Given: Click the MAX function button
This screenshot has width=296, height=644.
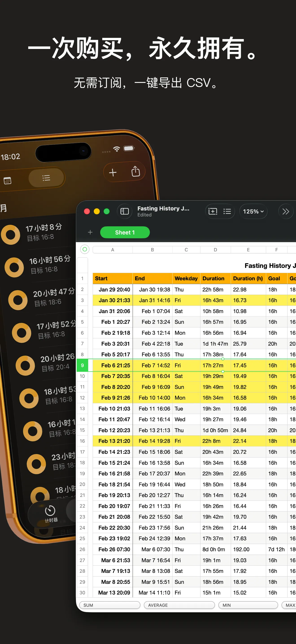Looking at the screenshot, I should pyautogui.click(x=289, y=605).
